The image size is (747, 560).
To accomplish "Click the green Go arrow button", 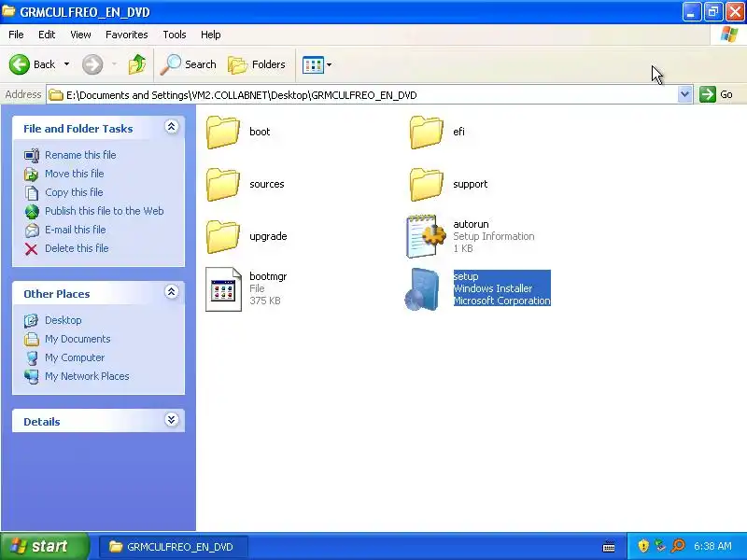I will pyautogui.click(x=708, y=94).
